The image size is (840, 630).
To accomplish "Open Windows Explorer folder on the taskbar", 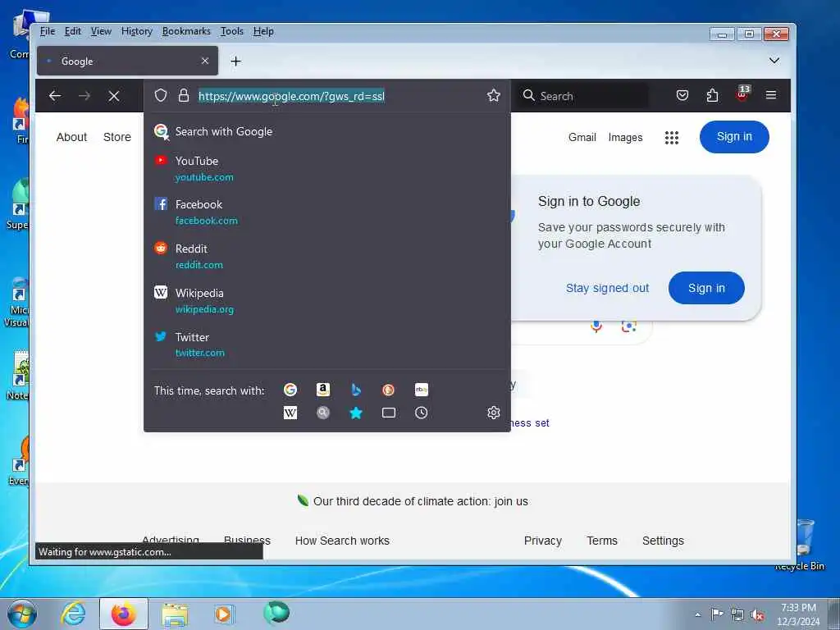I will pyautogui.click(x=175, y=614).
